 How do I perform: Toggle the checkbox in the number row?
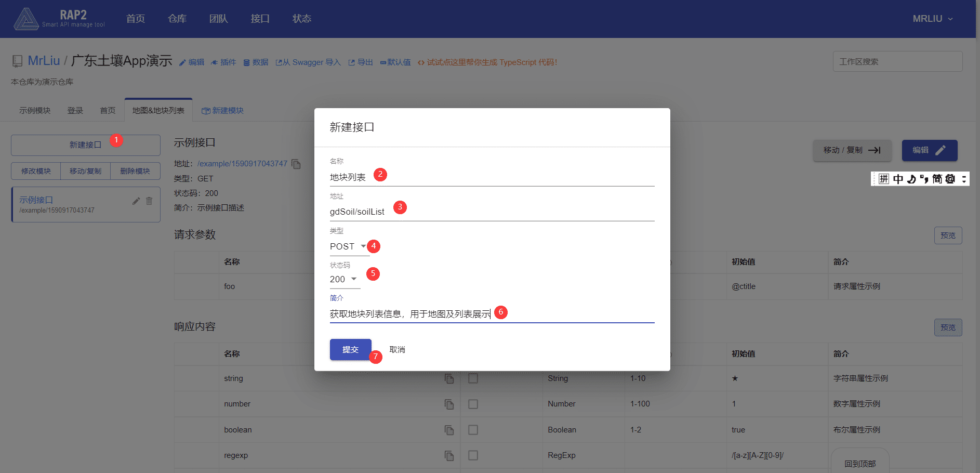click(473, 404)
